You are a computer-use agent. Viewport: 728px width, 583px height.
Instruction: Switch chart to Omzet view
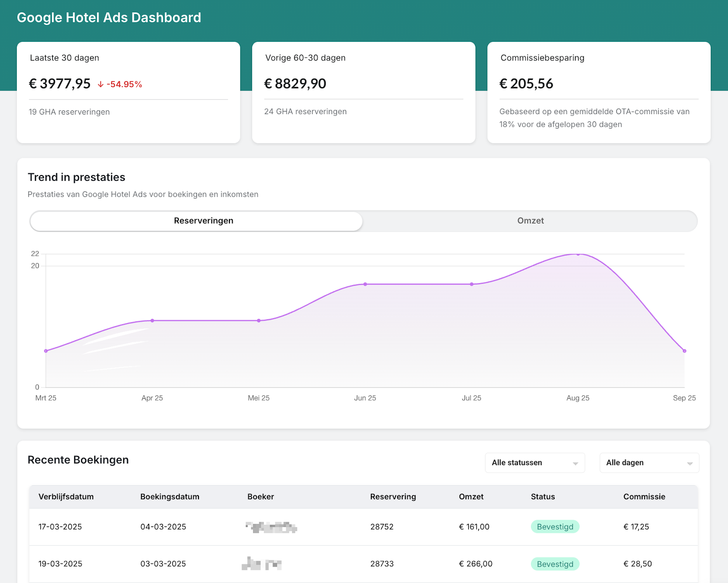(x=530, y=221)
